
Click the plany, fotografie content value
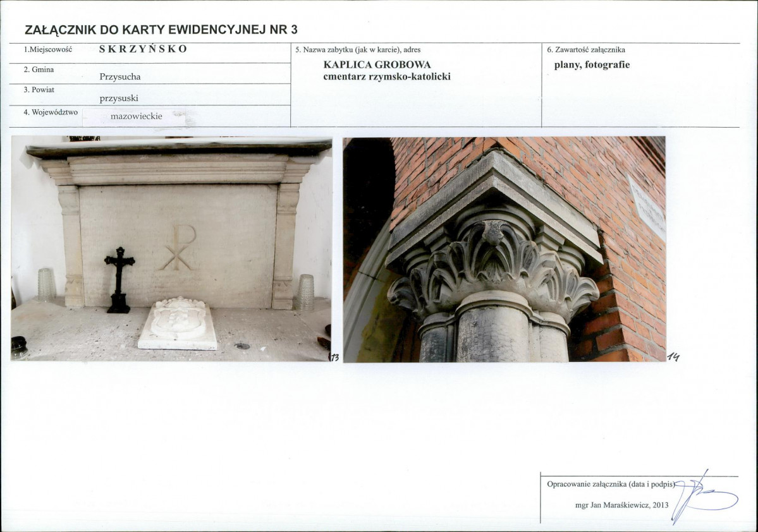pyautogui.click(x=592, y=65)
